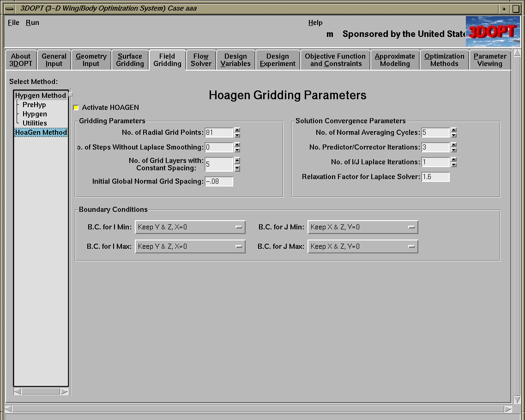Click the Normal Averaging Cycles field

(x=435, y=132)
